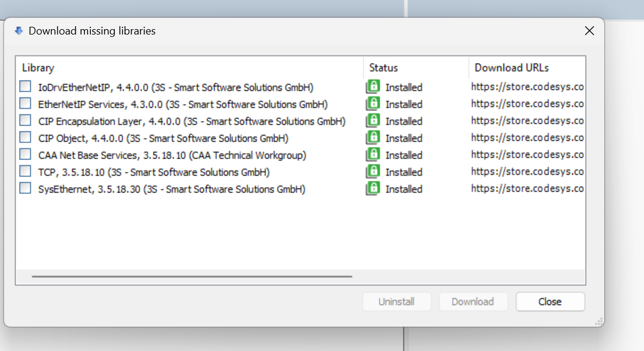644x351 pixels.
Task: Click Installed status text in TCP row
Action: [x=404, y=173]
